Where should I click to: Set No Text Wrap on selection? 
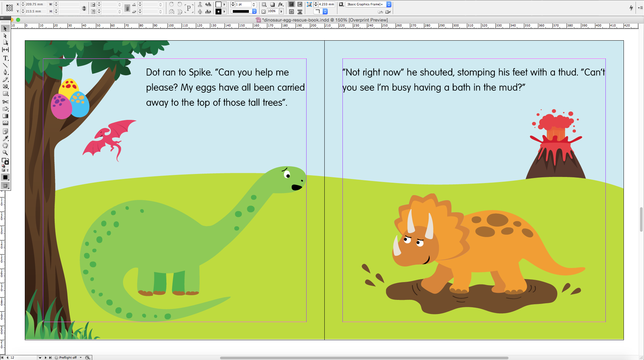(291, 4)
